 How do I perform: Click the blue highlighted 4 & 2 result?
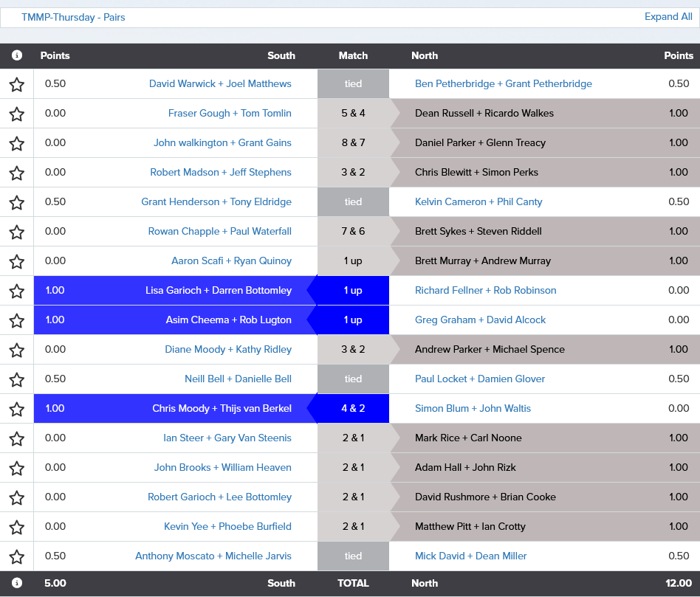353,408
